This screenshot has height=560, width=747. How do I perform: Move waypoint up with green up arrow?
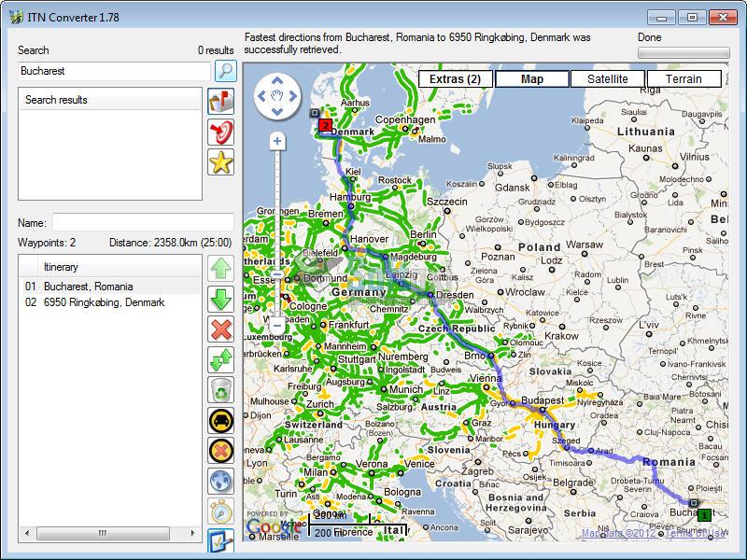[x=221, y=269]
